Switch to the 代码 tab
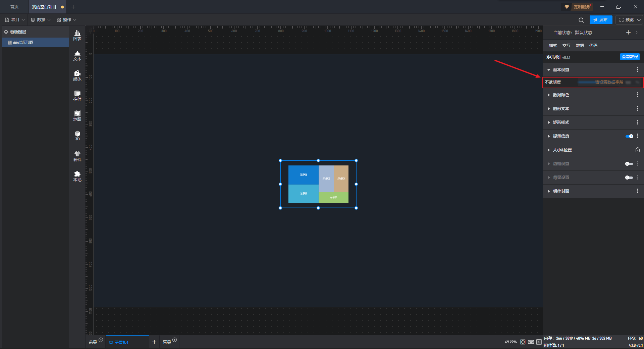The image size is (644, 349). [593, 46]
